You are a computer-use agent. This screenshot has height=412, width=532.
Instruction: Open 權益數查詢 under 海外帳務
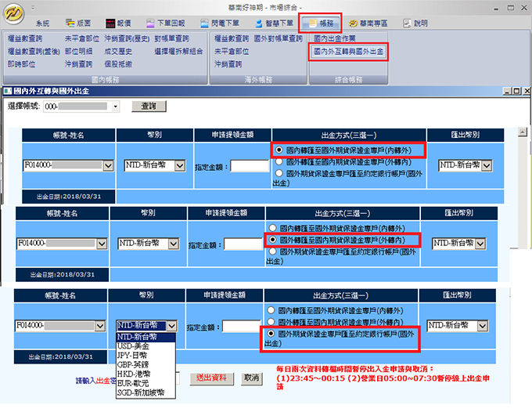coord(232,38)
